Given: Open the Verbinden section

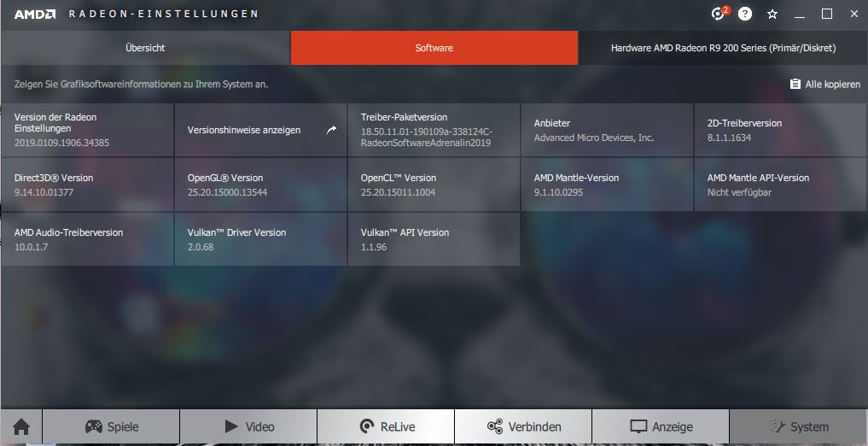Looking at the screenshot, I should point(523,426).
